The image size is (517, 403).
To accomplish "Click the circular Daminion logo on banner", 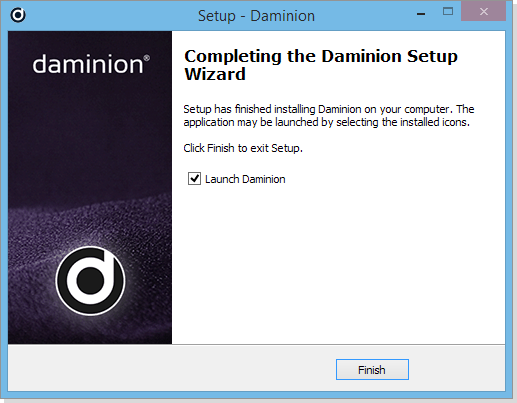I will click(90, 281).
